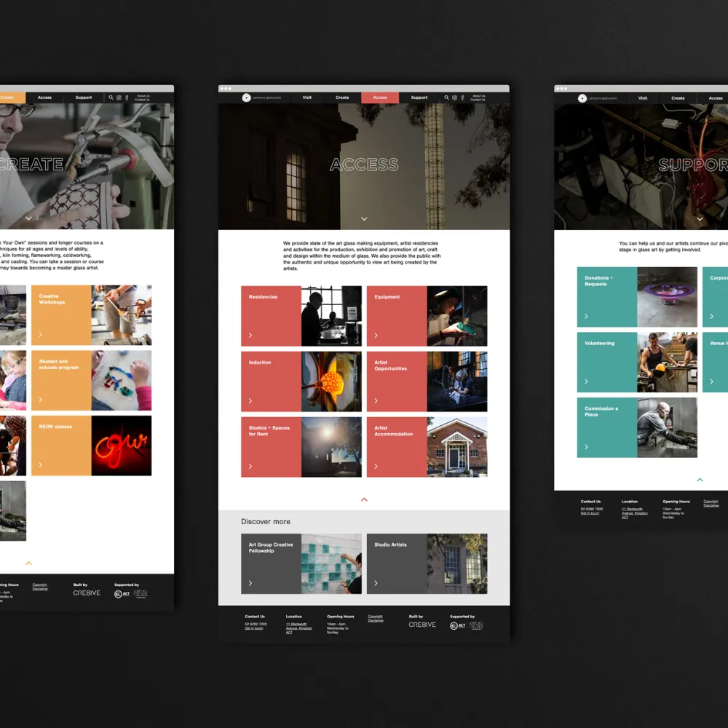Open the Wentworth Avenue location link in the Access page footer

pyautogui.click(x=298, y=628)
